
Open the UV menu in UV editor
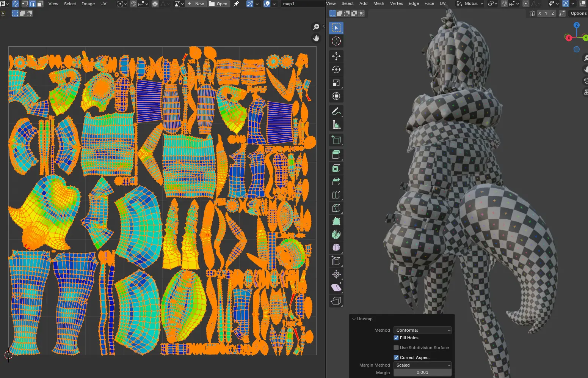103,4
